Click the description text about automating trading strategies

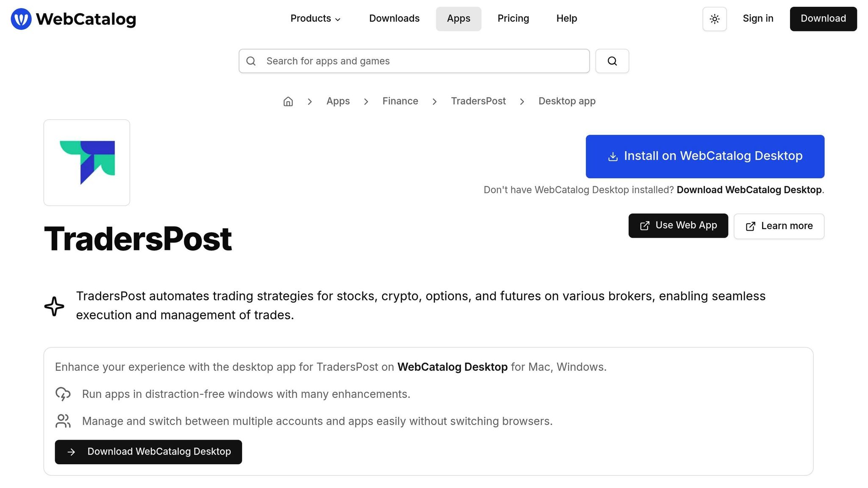click(x=420, y=305)
